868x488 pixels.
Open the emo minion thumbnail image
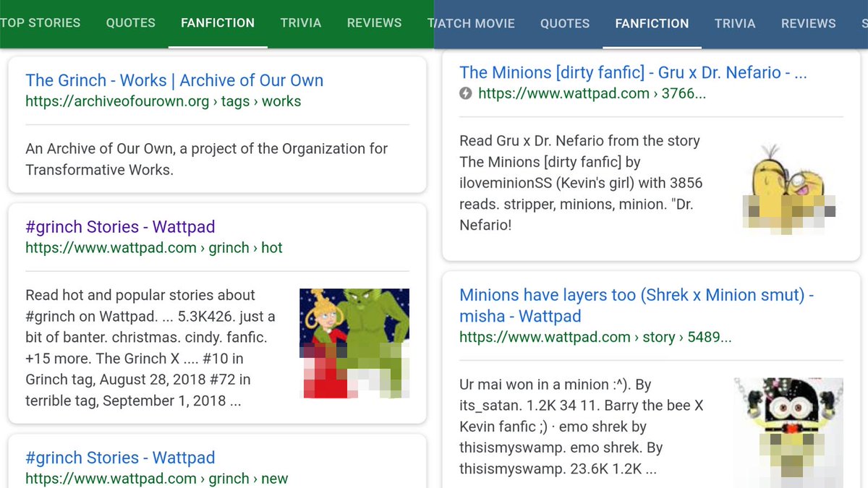tap(788, 432)
